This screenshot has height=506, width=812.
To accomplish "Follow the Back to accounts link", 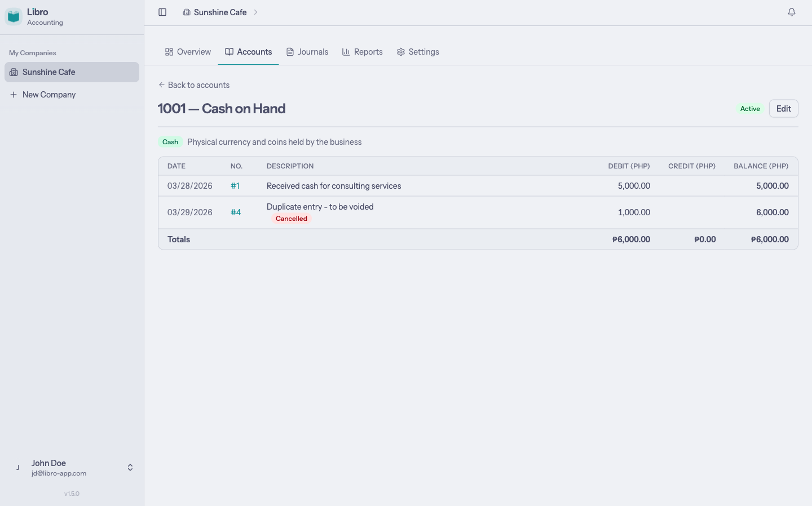I will (194, 85).
